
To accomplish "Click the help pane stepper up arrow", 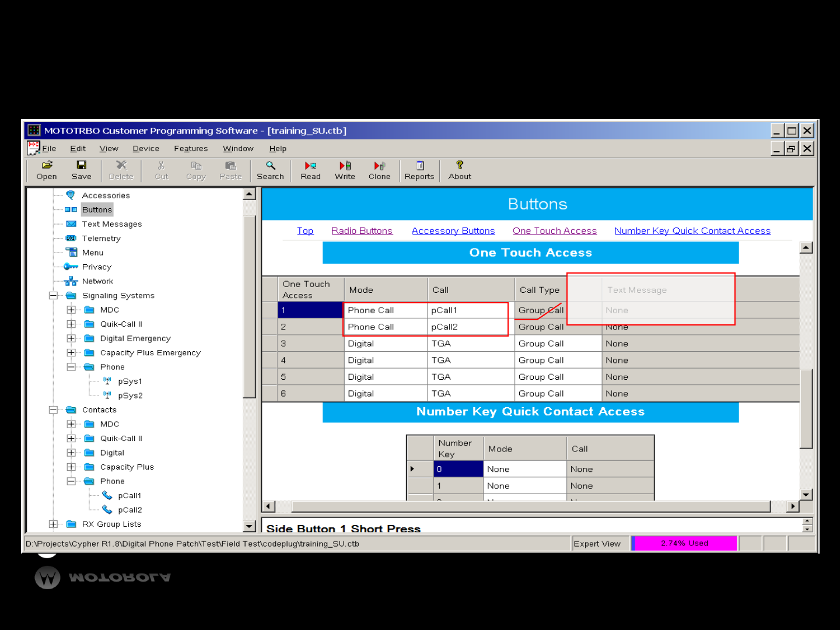I will click(x=807, y=521).
